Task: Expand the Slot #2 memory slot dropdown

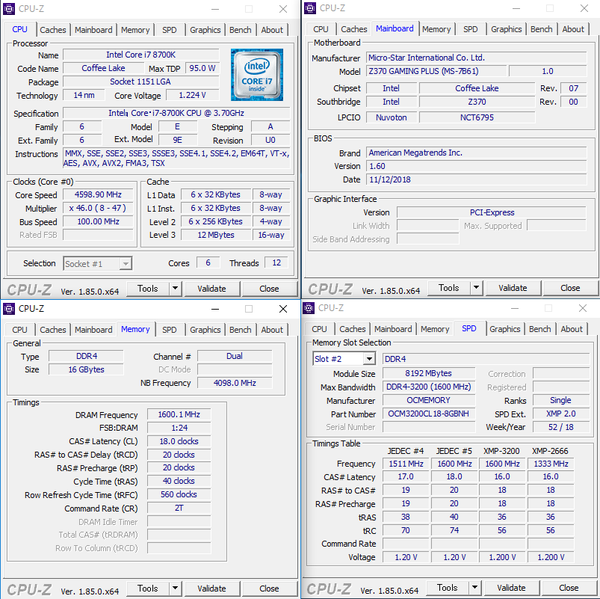Action: point(369,359)
